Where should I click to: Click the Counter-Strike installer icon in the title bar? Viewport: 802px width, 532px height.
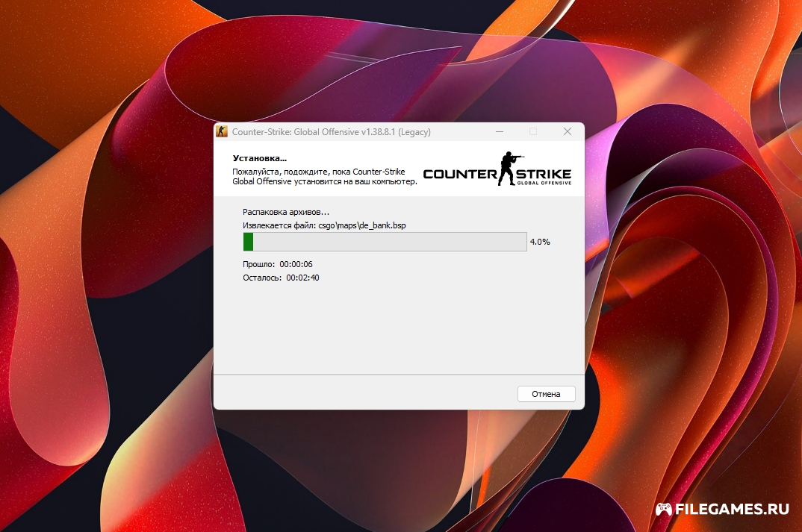click(x=222, y=132)
